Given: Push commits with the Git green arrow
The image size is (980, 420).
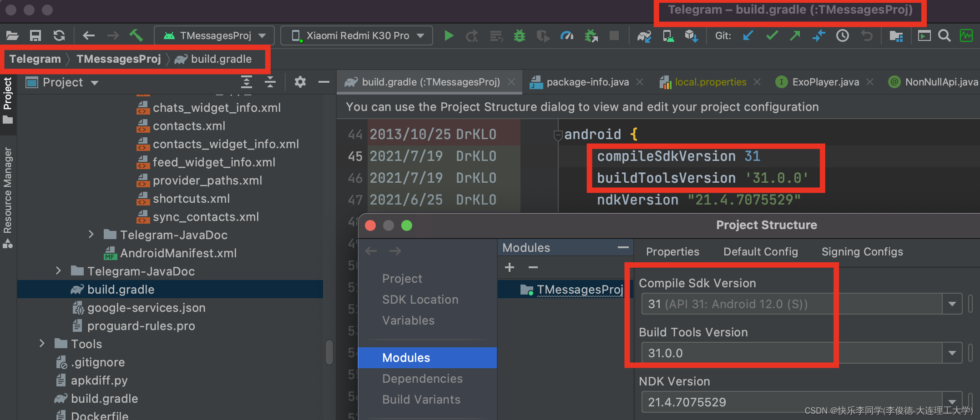Looking at the screenshot, I should pyautogui.click(x=795, y=35).
